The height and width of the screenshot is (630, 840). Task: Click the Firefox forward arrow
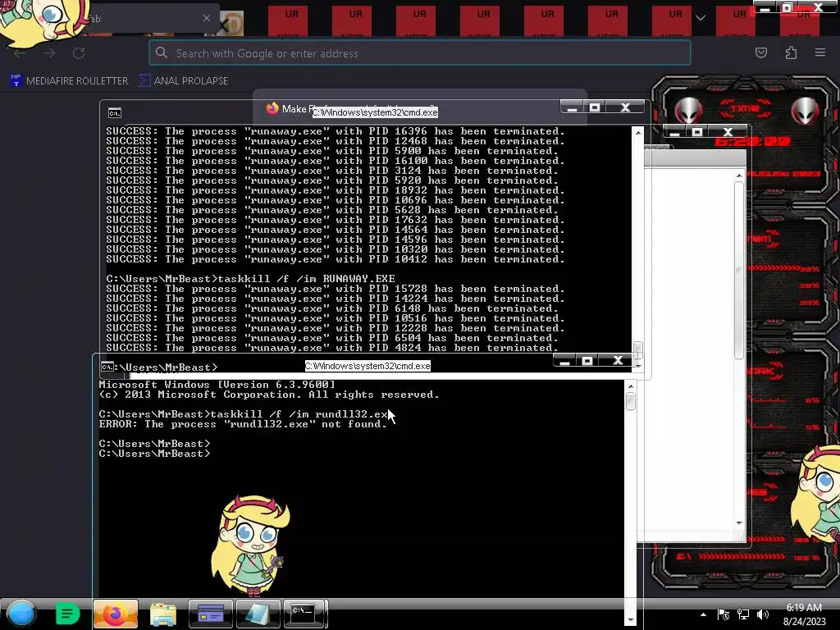[x=49, y=53]
